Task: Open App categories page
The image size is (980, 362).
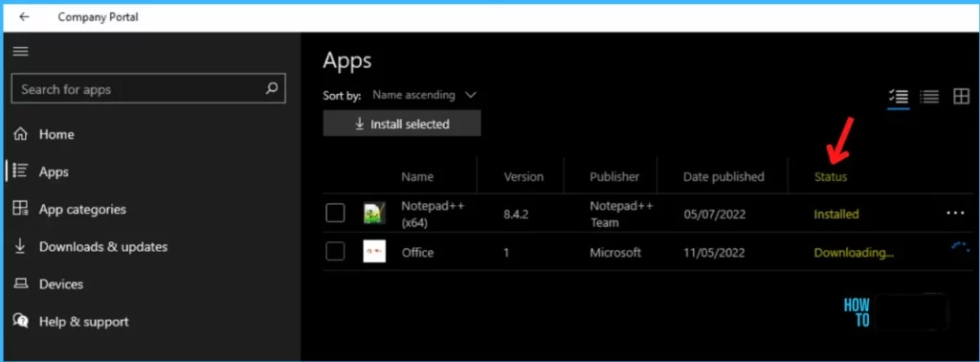Action: [82, 209]
